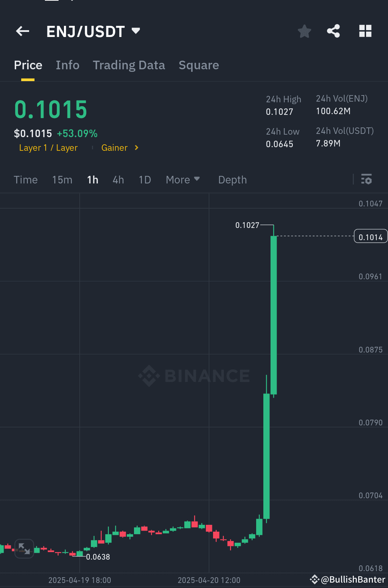
Task: Click the 0.1014 current price label
Action: click(370, 236)
